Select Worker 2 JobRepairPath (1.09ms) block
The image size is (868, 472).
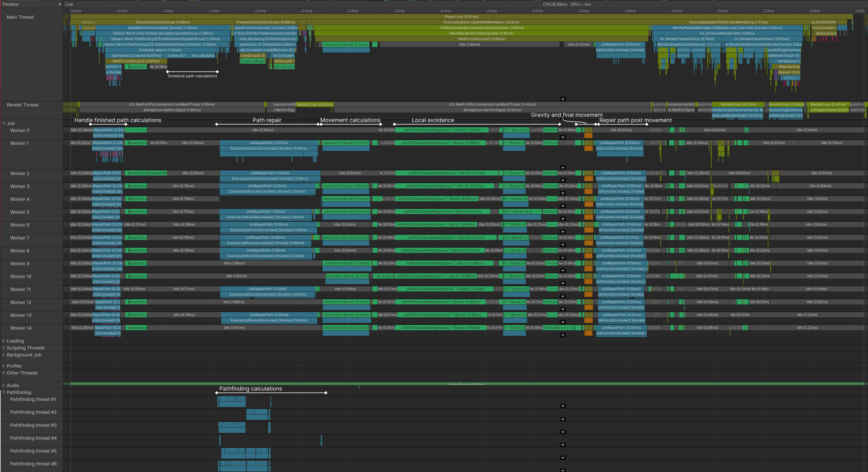point(269,173)
